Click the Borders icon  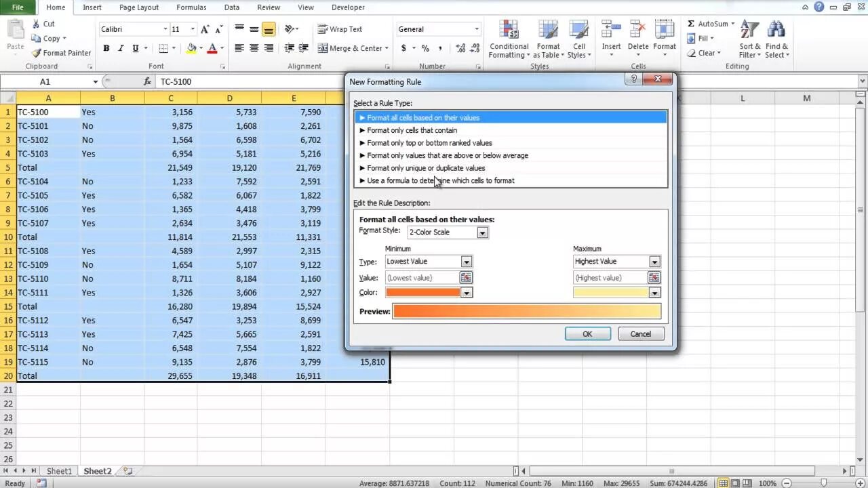[x=163, y=48]
